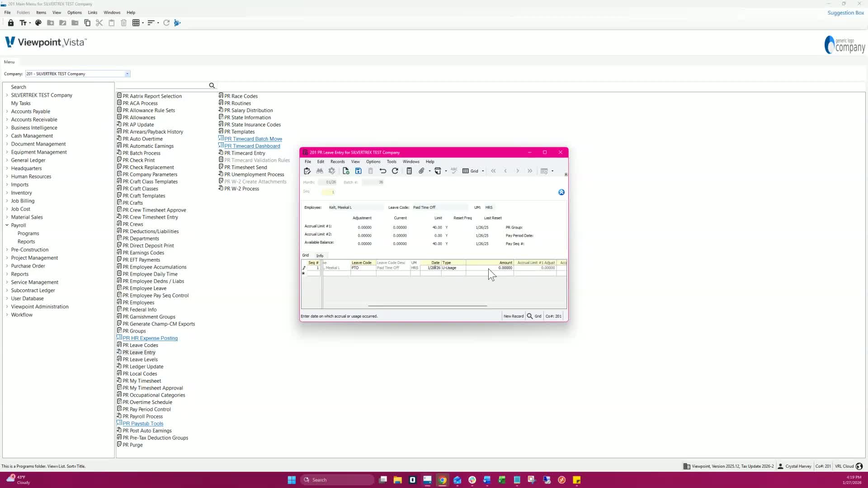Go to previous record arrow

pos(505,171)
